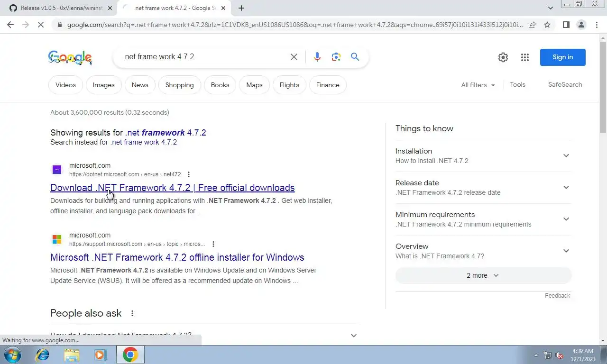The image size is (607, 364).
Task: Select the Images filter
Action: click(x=103, y=85)
